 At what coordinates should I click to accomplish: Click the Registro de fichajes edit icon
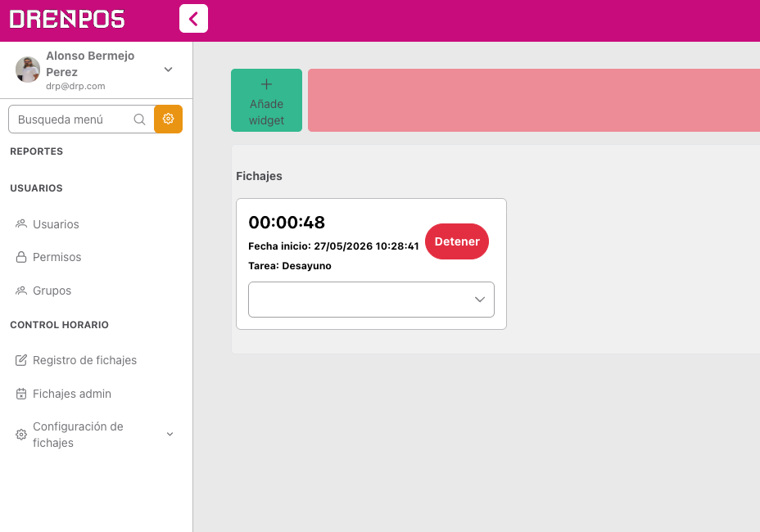[x=20, y=360]
